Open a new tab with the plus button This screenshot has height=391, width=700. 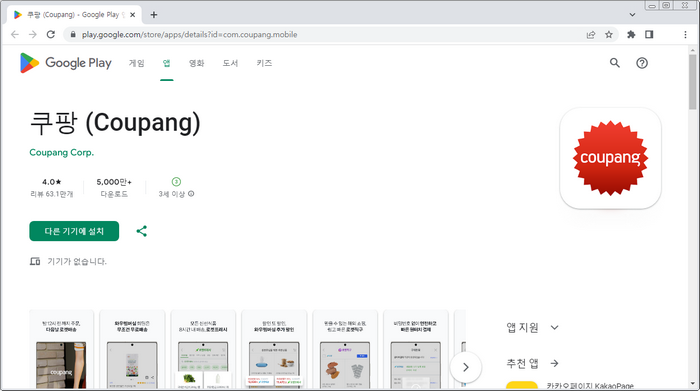click(x=154, y=15)
